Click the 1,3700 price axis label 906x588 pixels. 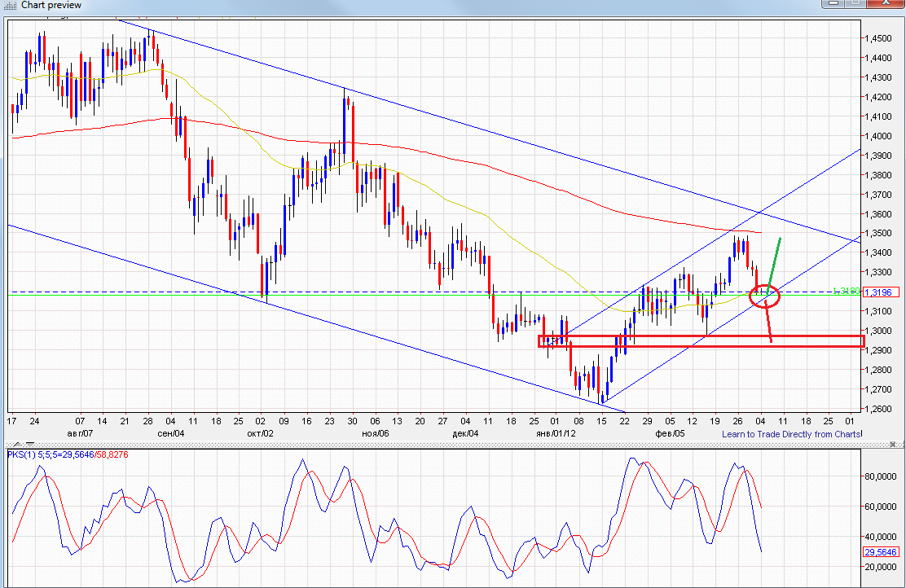coord(878,195)
